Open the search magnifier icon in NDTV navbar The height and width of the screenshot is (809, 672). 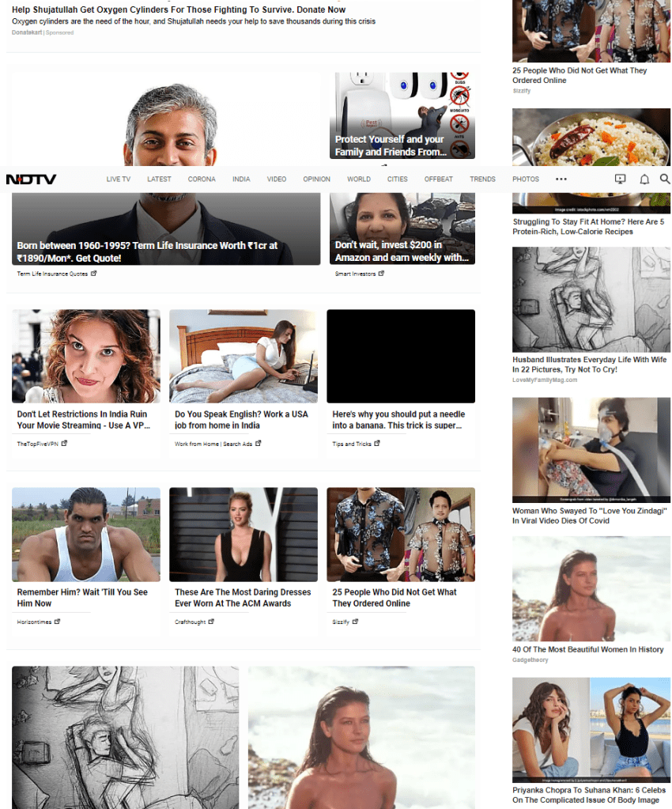(x=665, y=179)
